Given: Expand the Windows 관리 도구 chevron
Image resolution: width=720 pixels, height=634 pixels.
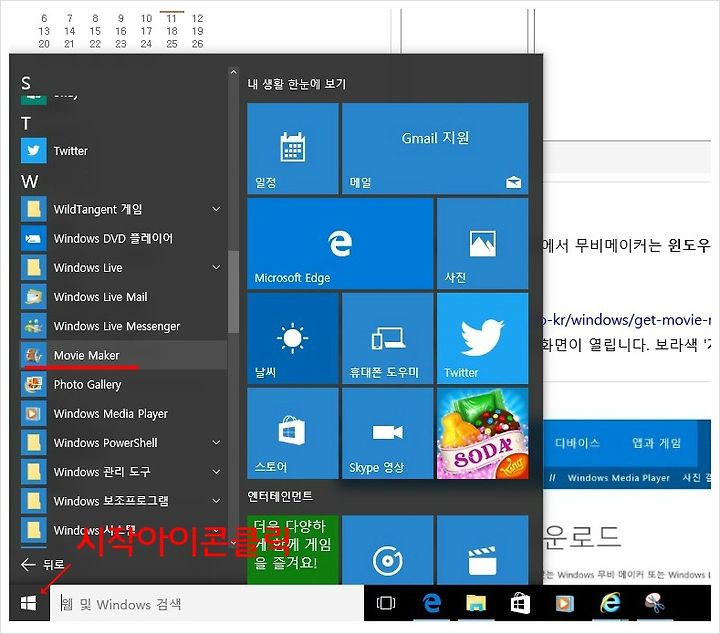Looking at the screenshot, I should (216, 471).
